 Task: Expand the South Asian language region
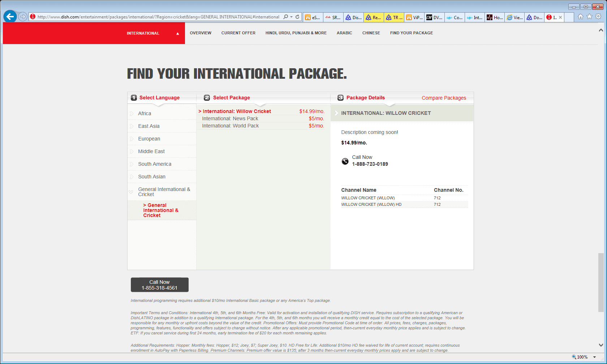(x=162, y=177)
